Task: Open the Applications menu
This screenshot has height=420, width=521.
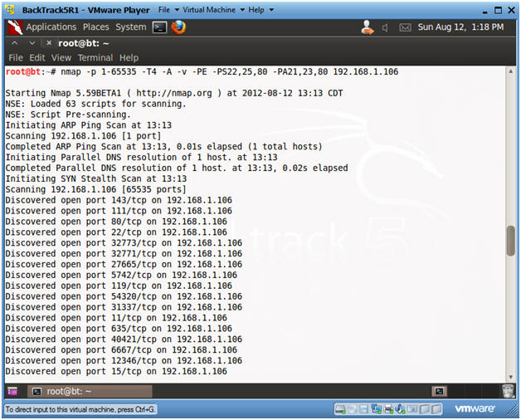Action: point(51,27)
